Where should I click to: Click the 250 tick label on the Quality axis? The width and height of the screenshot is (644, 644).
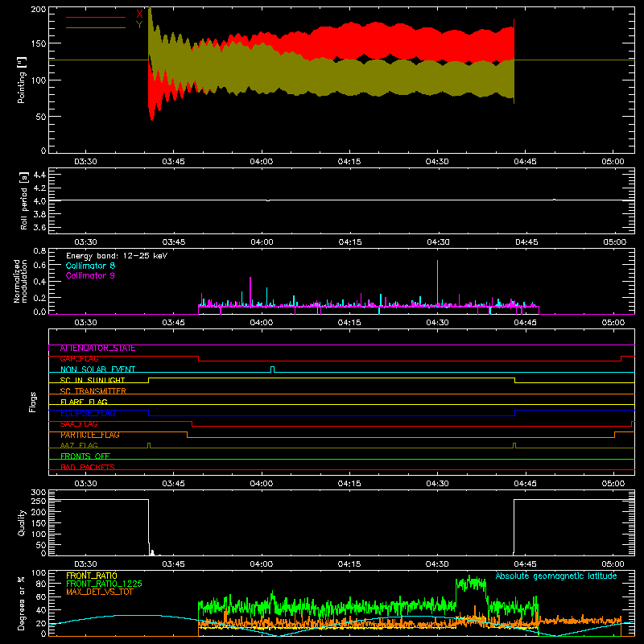pos(38,502)
